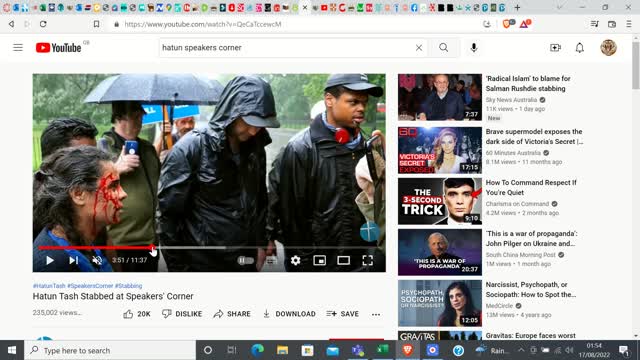Open the YouTube hamburger guide menu
This screenshot has height=360, width=640.
(x=18, y=47)
